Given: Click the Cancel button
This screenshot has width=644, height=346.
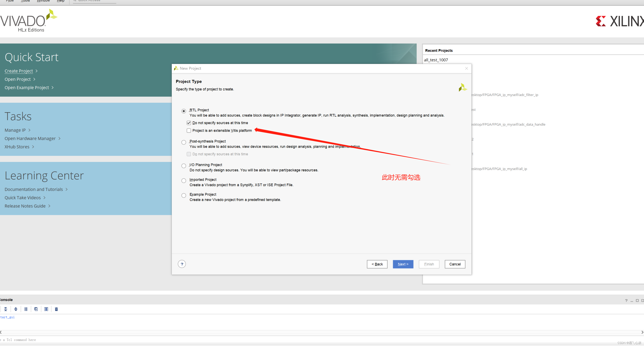Looking at the screenshot, I should click(x=455, y=264).
